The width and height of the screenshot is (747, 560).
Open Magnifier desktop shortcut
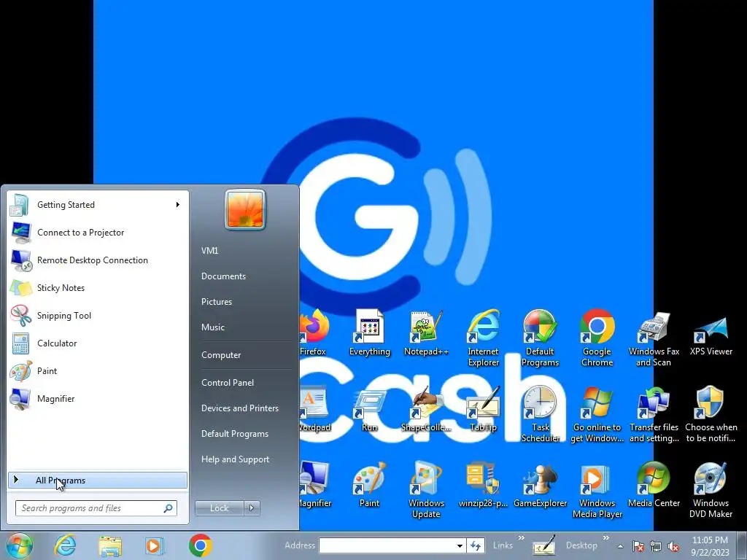[x=314, y=485]
